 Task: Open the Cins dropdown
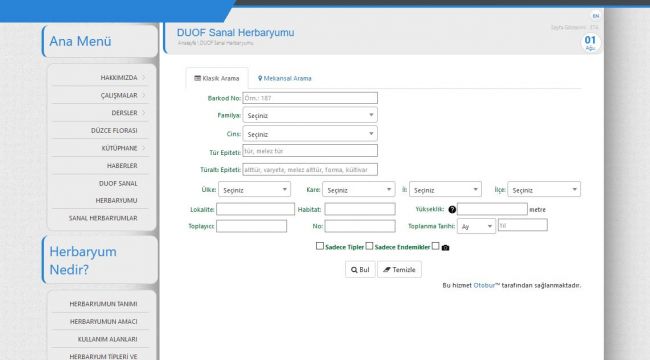pyautogui.click(x=310, y=134)
